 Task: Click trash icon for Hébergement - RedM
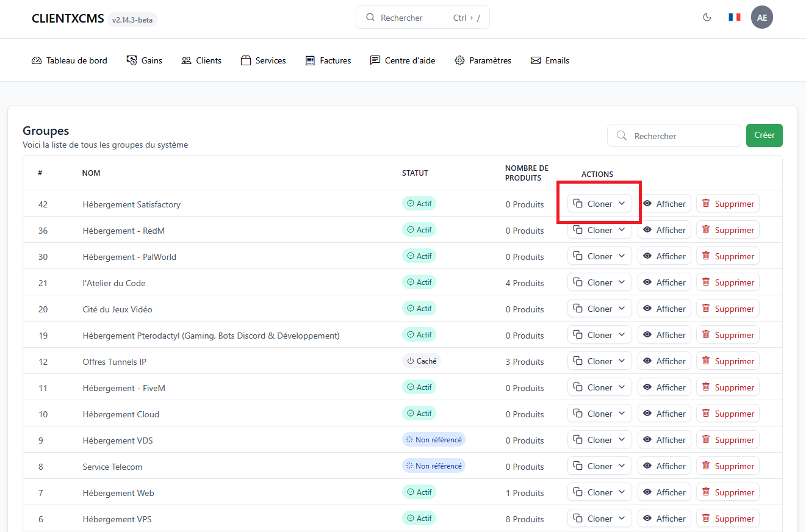[706, 230]
